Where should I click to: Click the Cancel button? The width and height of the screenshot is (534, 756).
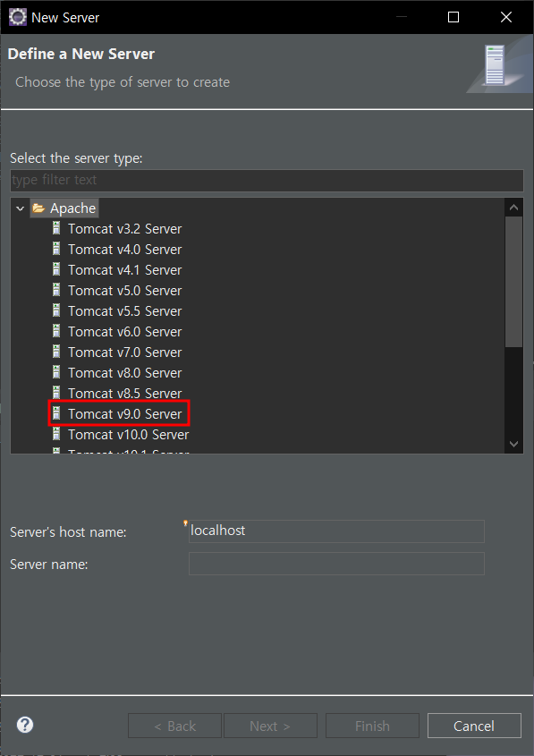coord(474,726)
